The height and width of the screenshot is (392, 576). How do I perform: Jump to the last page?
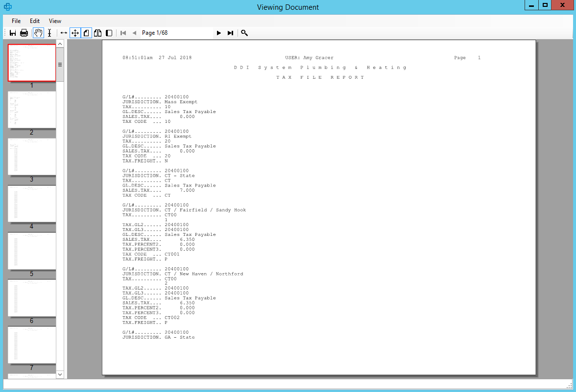tap(230, 33)
